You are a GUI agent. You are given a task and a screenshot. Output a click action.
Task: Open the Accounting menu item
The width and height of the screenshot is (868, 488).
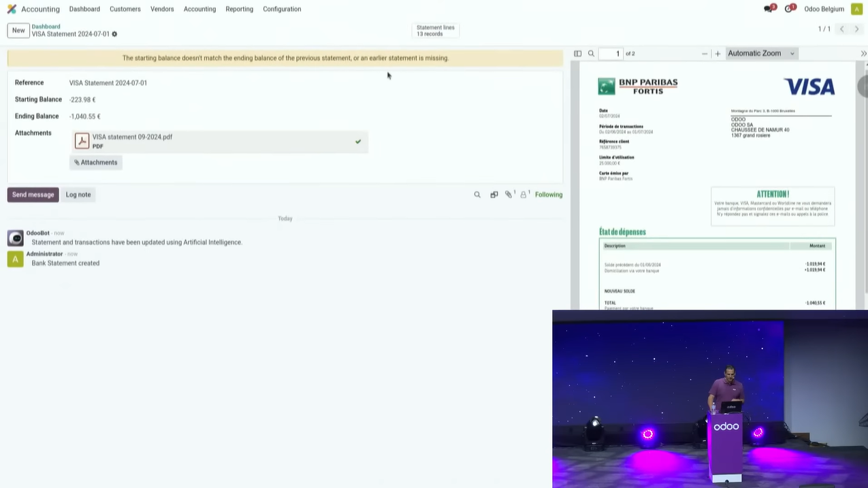click(x=199, y=9)
